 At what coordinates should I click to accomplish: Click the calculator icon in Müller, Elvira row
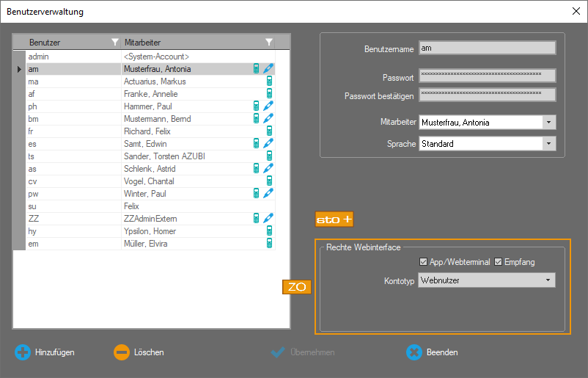click(x=269, y=243)
